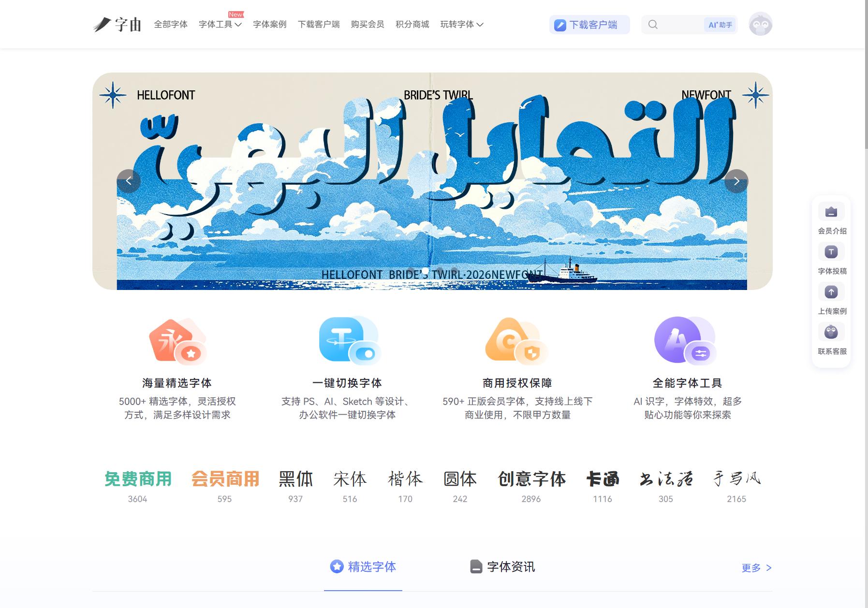868x608 pixels.
Task: Open the 字体案例 page
Action: 270,24
